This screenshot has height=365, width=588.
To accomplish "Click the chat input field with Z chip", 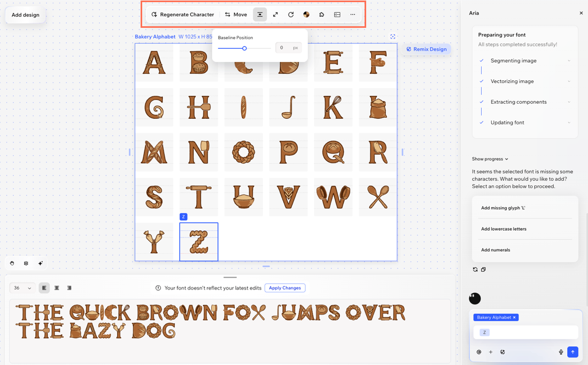I will pyautogui.click(x=525, y=332).
